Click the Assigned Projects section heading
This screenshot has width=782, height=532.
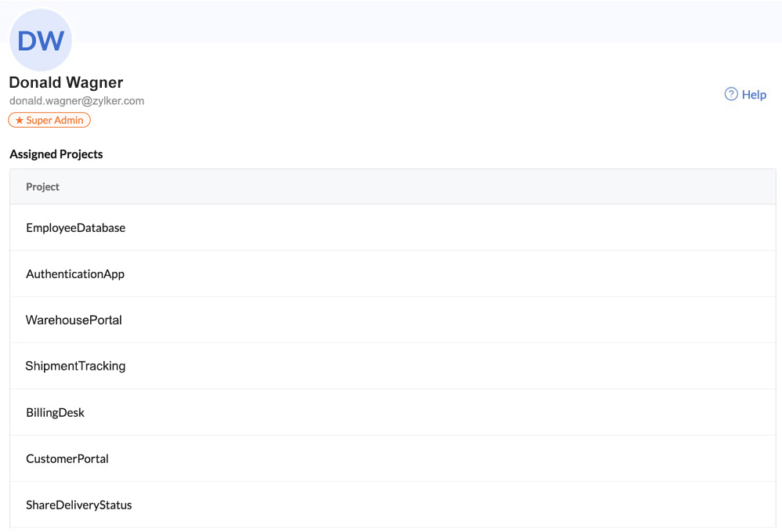tap(56, 154)
